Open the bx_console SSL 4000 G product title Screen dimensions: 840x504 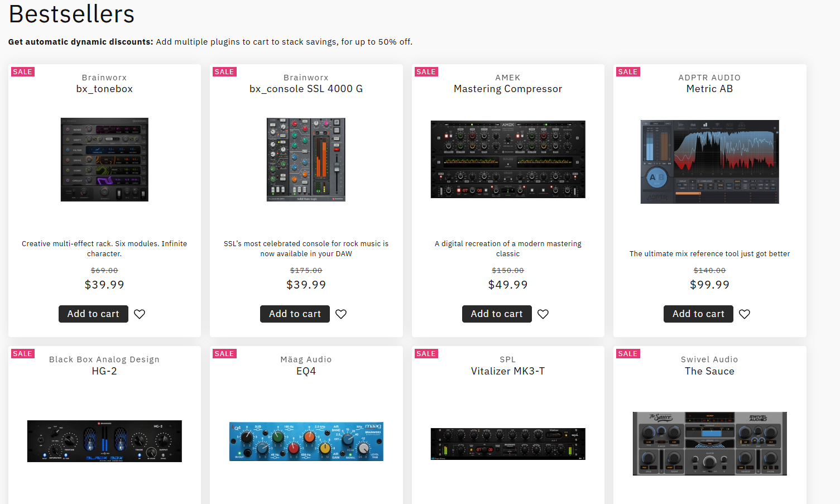pyautogui.click(x=306, y=88)
